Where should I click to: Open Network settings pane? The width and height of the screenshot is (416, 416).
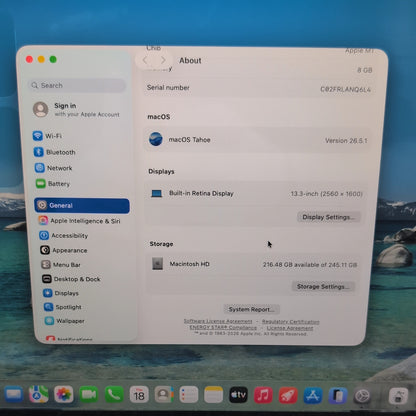click(x=54, y=168)
